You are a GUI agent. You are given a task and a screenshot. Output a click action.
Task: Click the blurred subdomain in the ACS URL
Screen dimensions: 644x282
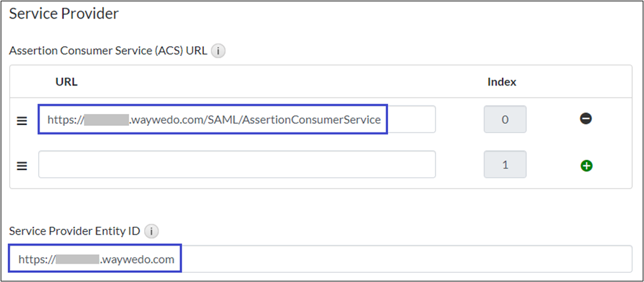[106, 120]
